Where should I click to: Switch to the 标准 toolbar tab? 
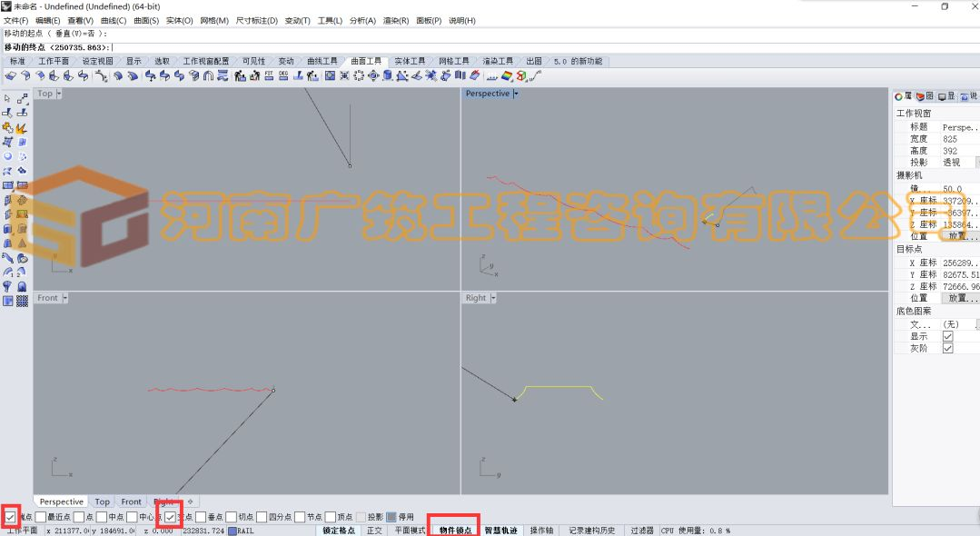click(17, 61)
